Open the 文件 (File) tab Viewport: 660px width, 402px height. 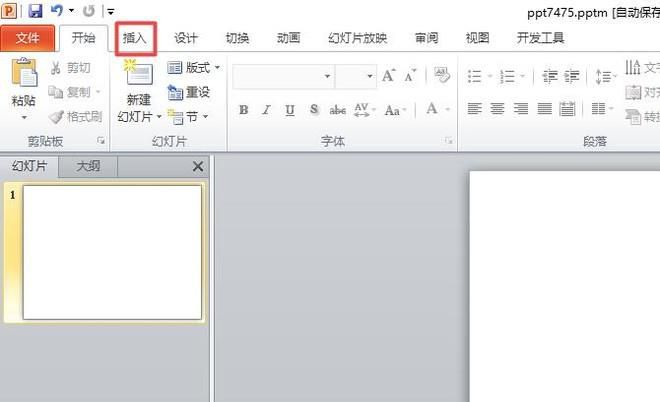[x=28, y=38]
